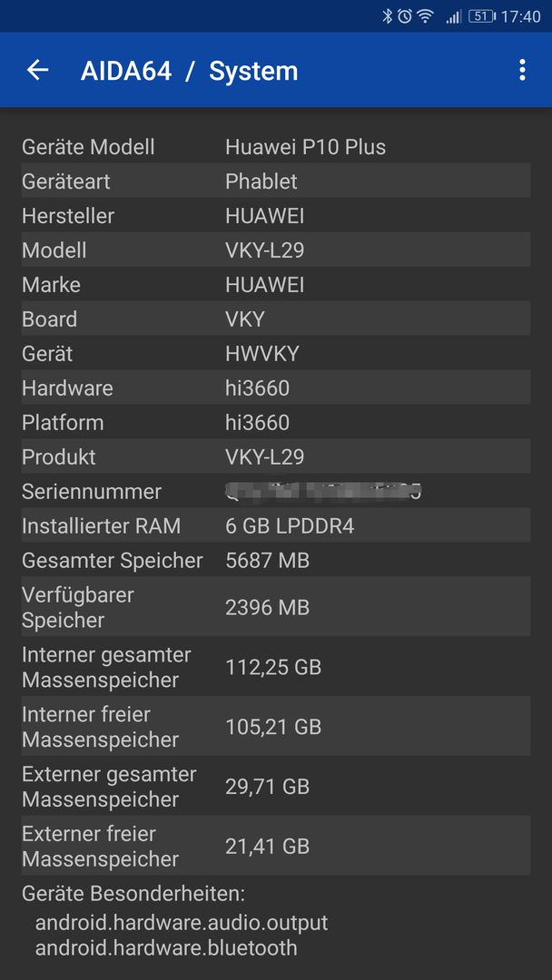The width and height of the screenshot is (552, 980).
Task: Tap the mobile signal strength icon
Action: click(454, 17)
